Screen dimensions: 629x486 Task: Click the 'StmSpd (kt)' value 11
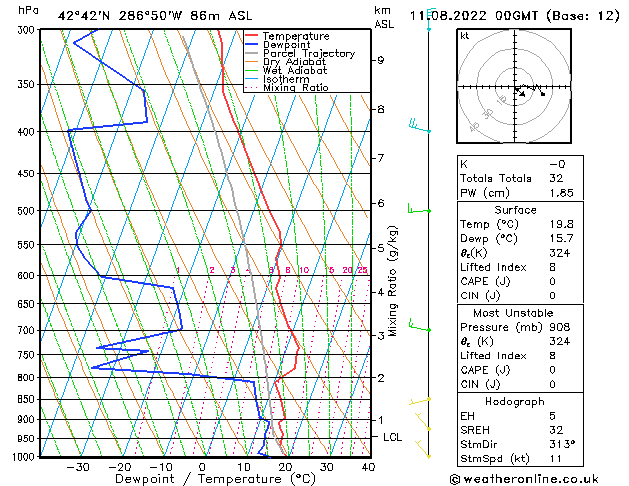pos(556,459)
